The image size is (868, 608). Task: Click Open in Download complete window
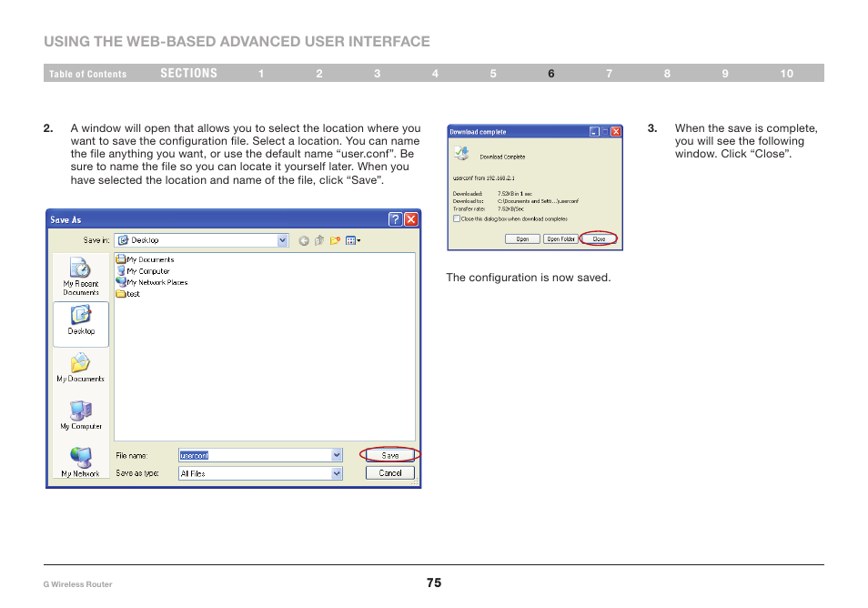pyautogui.click(x=522, y=239)
